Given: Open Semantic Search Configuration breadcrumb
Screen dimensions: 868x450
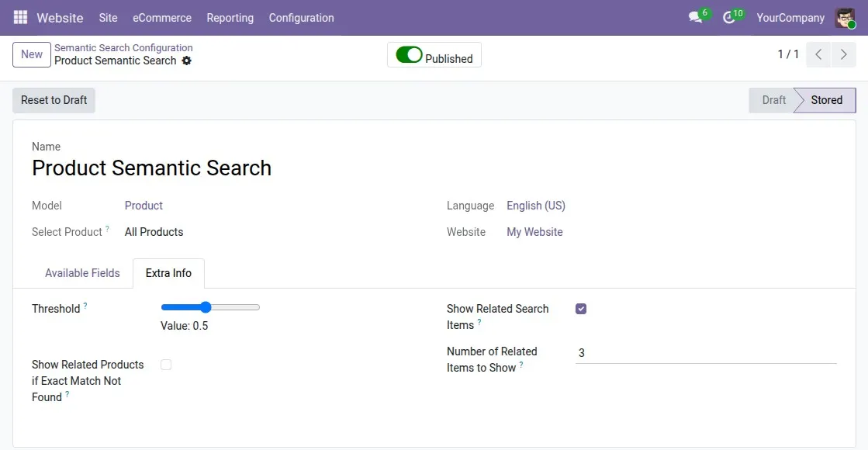Looking at the screenshot, I should pos(123,47).
